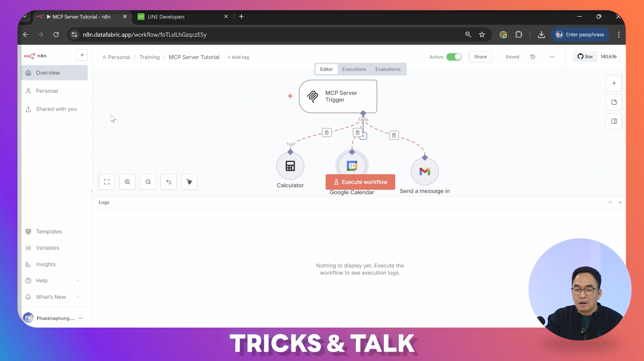Open the MCP Server Trigger node
The image size is (644, 361).
pyautogui.click(x=338, y=96)
